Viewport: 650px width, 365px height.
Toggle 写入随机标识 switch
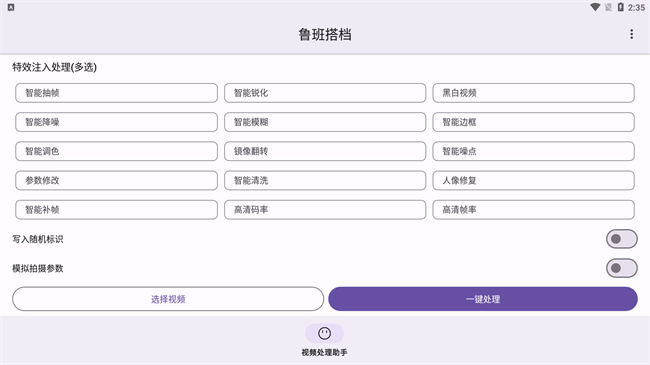point(621,239)
